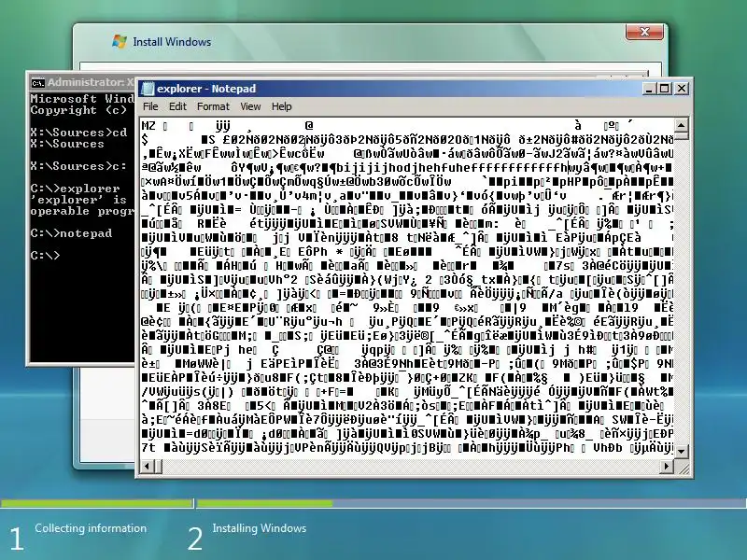Click the Notepad resize grip corner
This screenshot has height=560, width=747.
[x=683, y=468]
